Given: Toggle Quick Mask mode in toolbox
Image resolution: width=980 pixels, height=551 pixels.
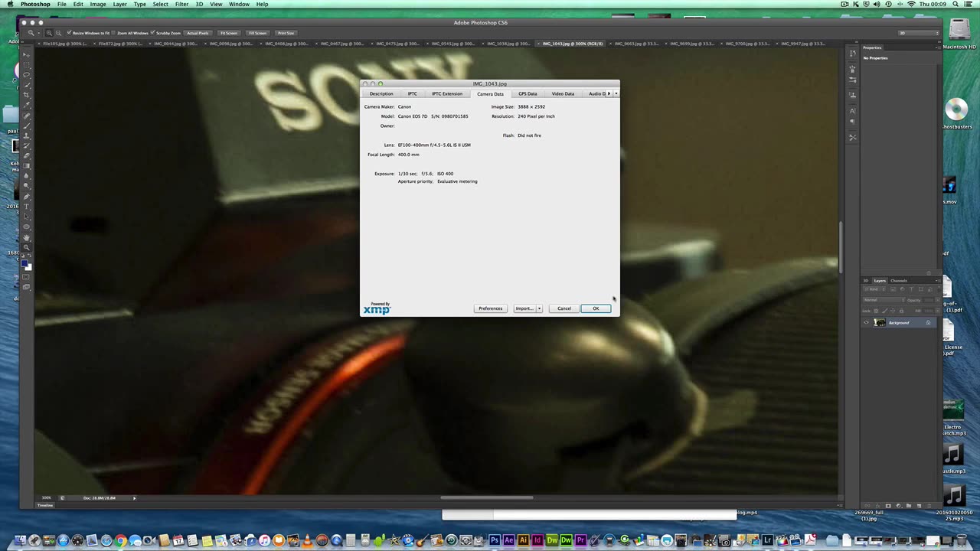Looking at the screenshot, I should [x=25, y=277].
